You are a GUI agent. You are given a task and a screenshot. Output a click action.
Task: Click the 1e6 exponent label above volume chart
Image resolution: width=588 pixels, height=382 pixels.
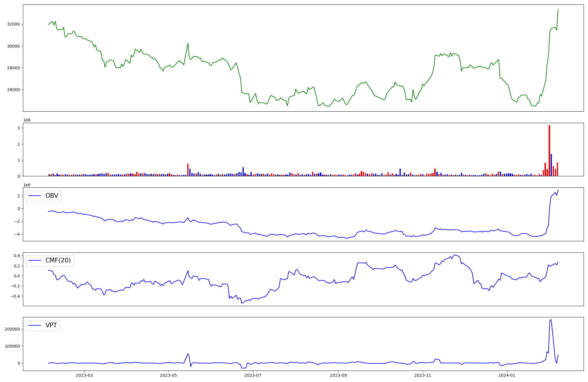27,120
